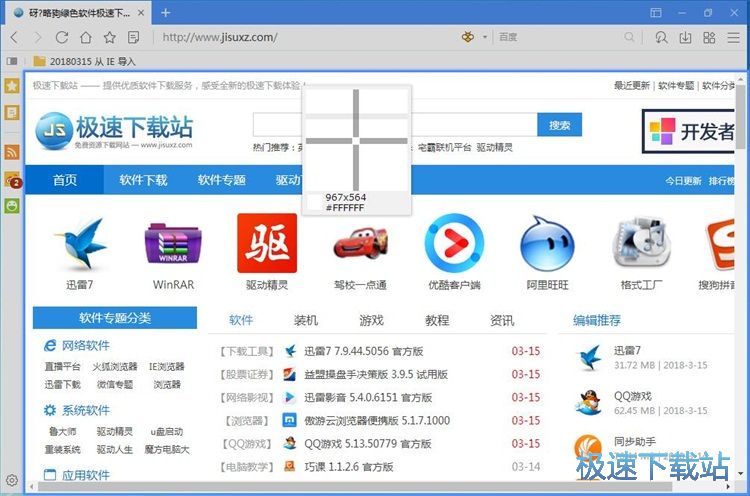This screenshot has height=496, width=750.
Task: Click the search magnifier in the 百度 box
Action: (629, 37)
